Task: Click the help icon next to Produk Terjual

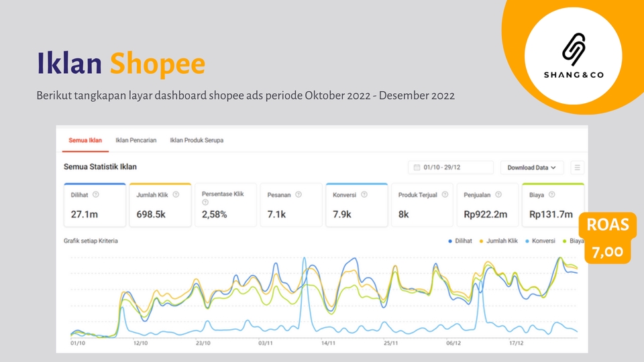Action: coord(445,194)
